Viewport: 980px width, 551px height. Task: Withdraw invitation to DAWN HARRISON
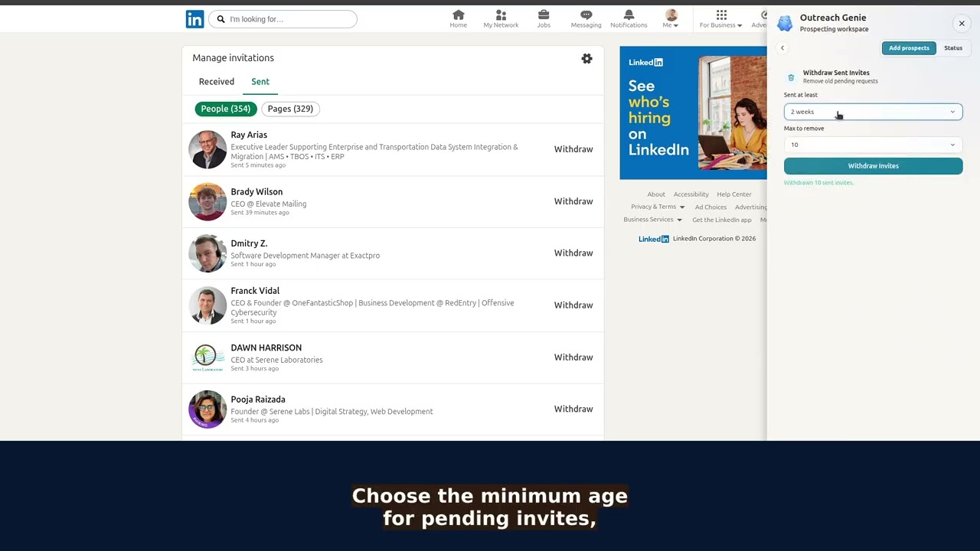[x=573, y=357]
